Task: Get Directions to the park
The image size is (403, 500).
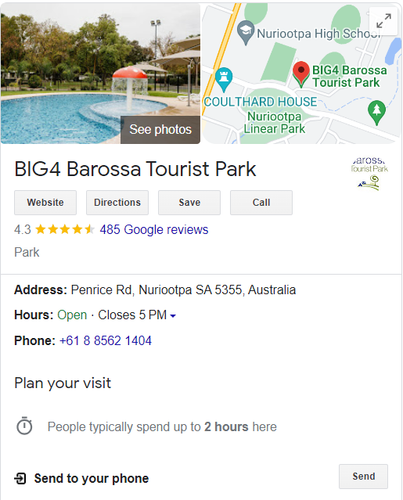Action: 117,202
